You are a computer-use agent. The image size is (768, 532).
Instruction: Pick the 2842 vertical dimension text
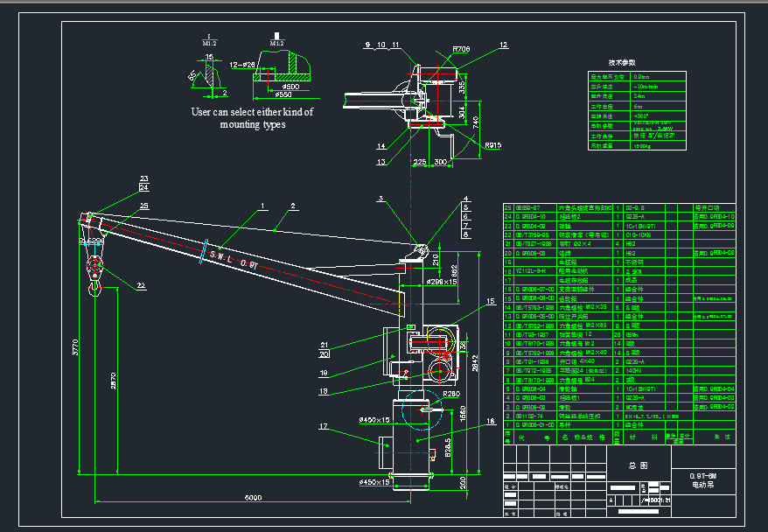(475, 363)
